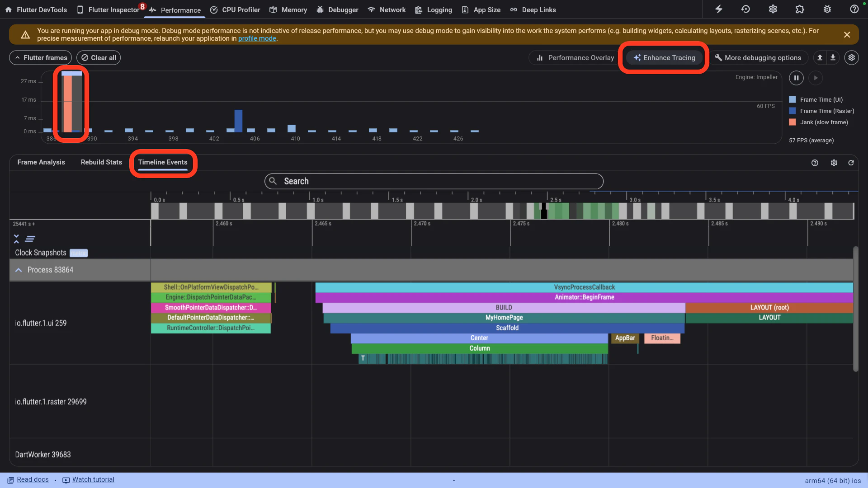Clear all recorded frames
The width and height of the screenshot is (868, 488).
pos(98,57)
